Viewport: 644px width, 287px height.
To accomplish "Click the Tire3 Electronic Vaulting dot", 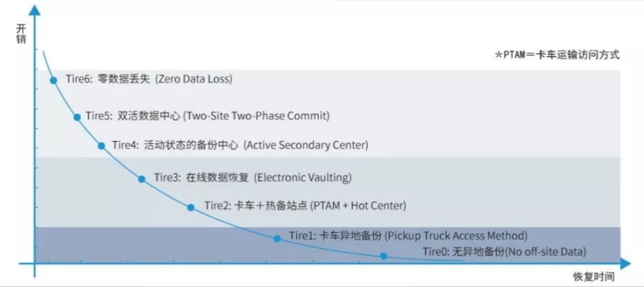I will 142,179.
